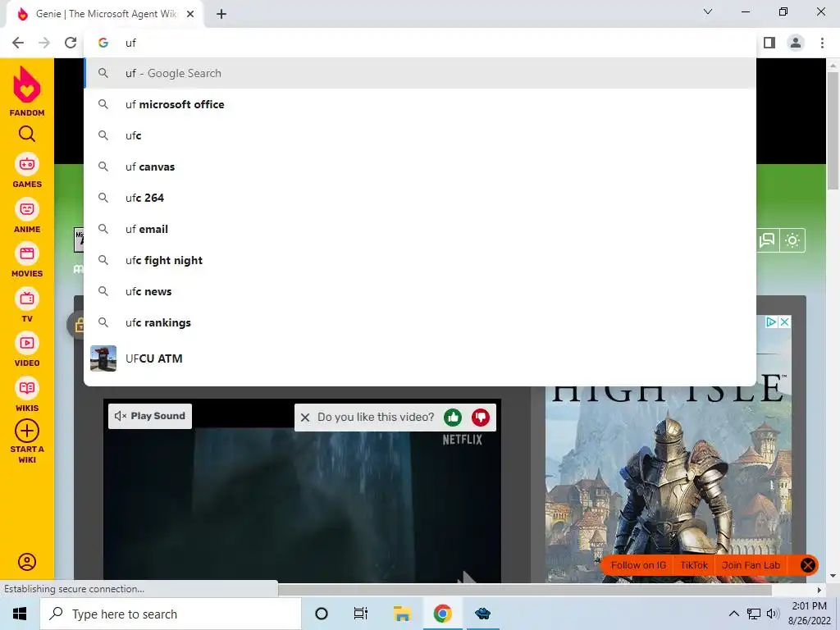The width and height of the screenshot is (840, 630).
Task: Open the taskbar clock and date
Action: [x=809, y=614]
